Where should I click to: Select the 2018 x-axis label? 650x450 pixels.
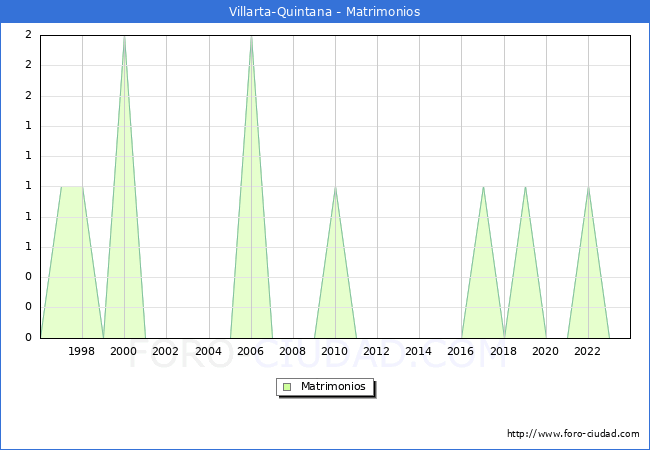tap(504, 351)
